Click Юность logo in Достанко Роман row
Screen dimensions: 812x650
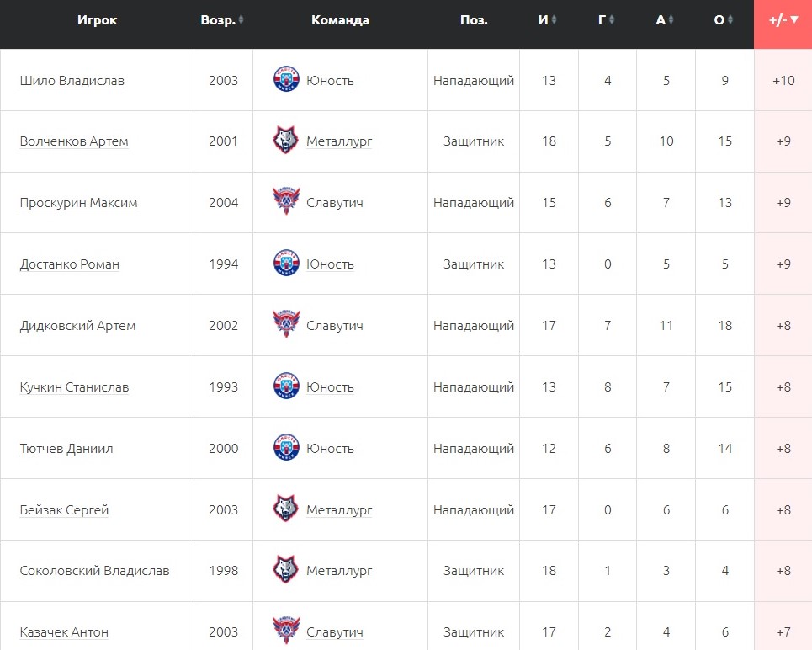(286, 264)
